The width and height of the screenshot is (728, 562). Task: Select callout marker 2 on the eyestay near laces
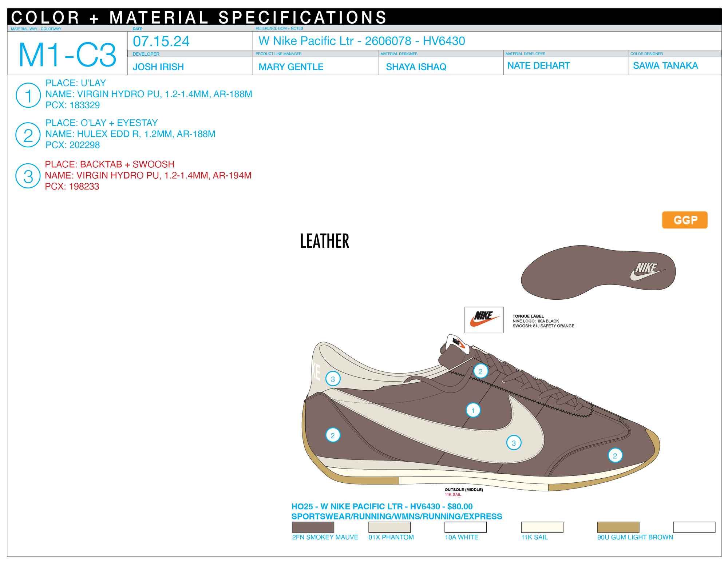(x=480, y=371)
